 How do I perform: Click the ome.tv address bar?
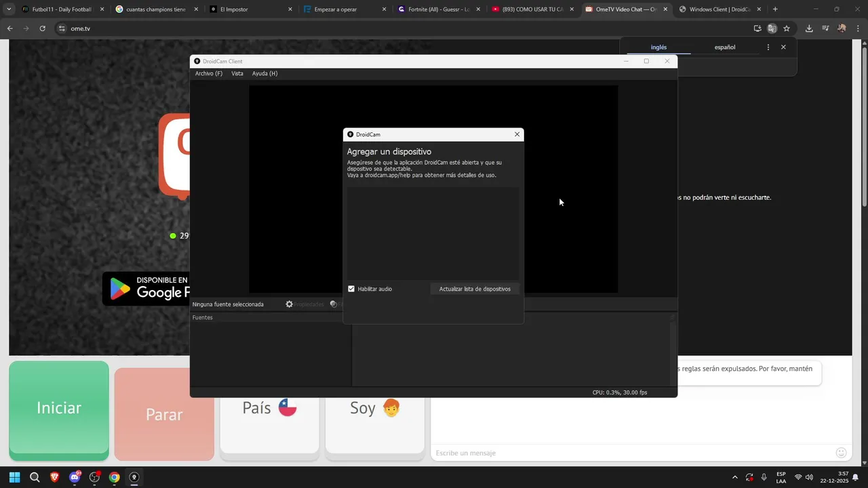click(407, 28)
